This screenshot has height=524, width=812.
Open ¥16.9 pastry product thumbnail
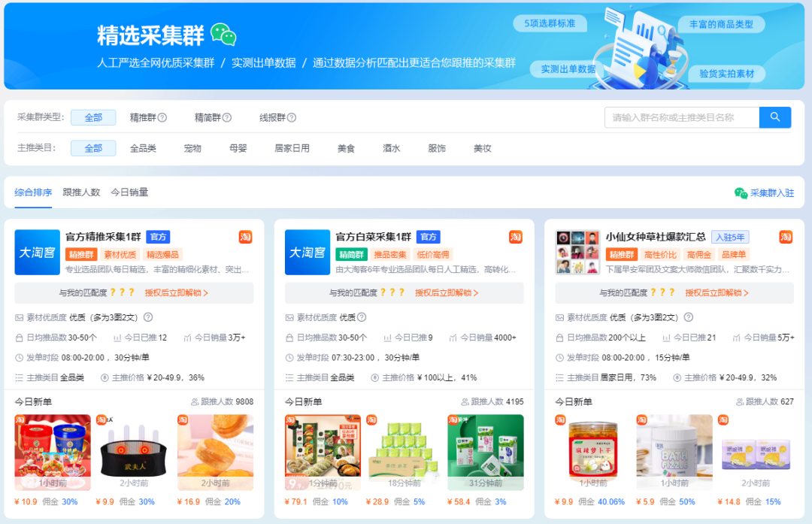click(x=216, y=452)
